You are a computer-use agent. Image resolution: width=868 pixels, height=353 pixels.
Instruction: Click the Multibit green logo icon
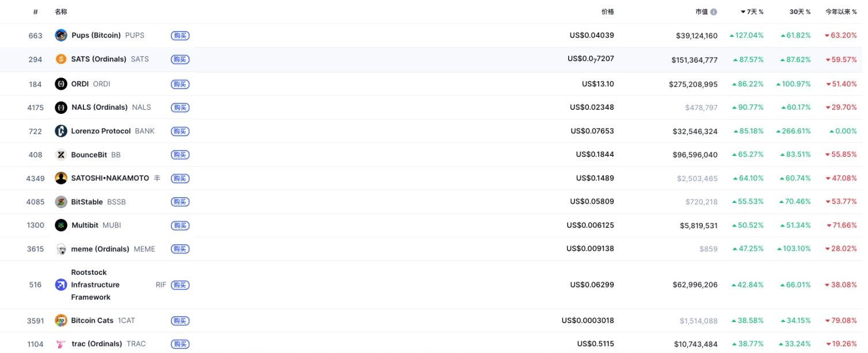click(x=61, y=225)
